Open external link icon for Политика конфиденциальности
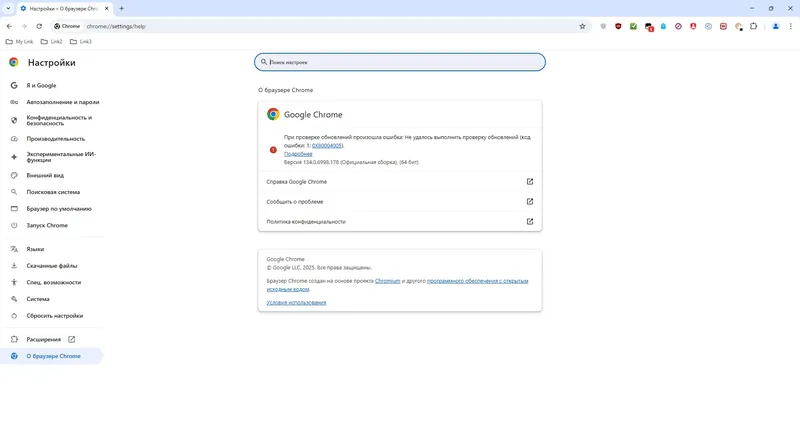This screenshot has height=433, width=800. (x=530, y=221)
